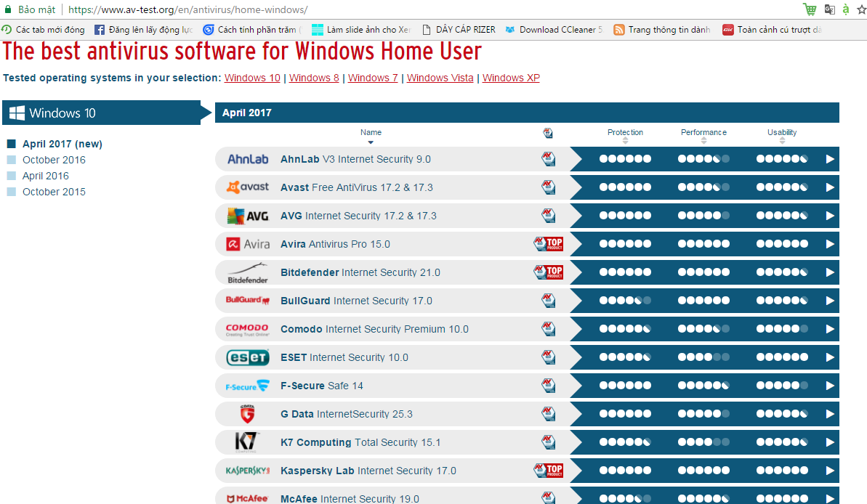Select the April 2017 (new) test period
Image resolution: width=867 pixels, height=504 pixels.
(x=62, y=144)
